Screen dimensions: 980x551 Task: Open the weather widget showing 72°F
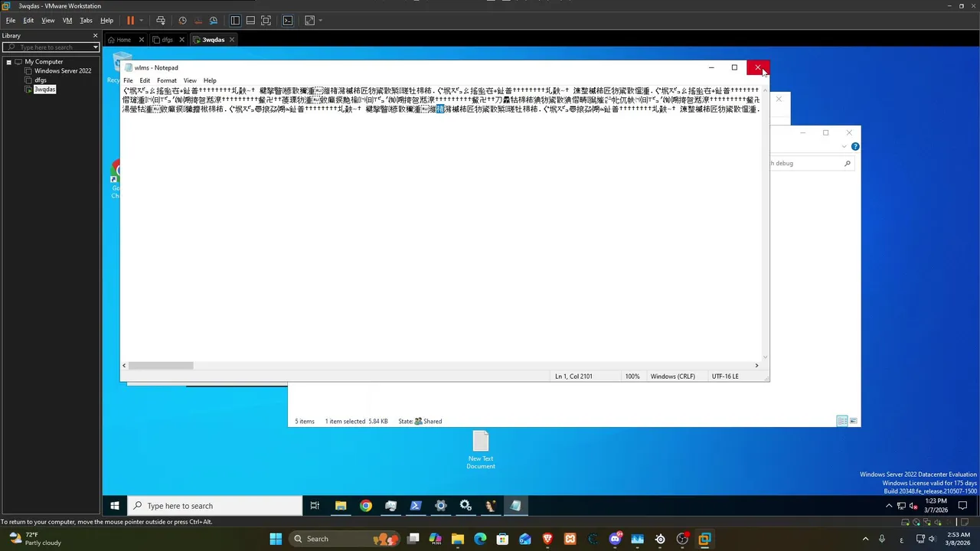[x=34, y=539]
